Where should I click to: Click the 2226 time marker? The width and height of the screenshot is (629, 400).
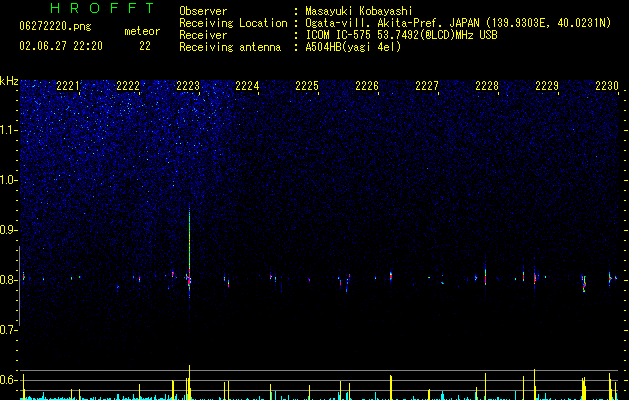367,86
